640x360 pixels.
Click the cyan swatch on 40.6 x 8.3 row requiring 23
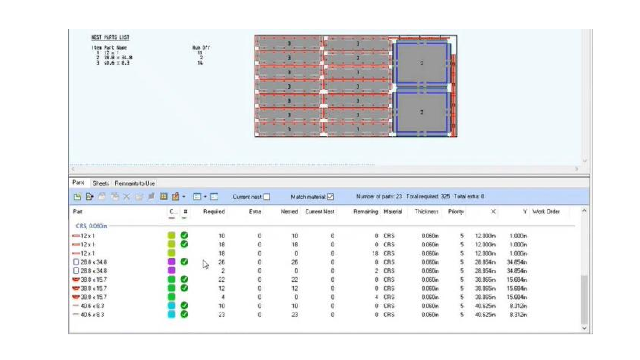[171, 314]
